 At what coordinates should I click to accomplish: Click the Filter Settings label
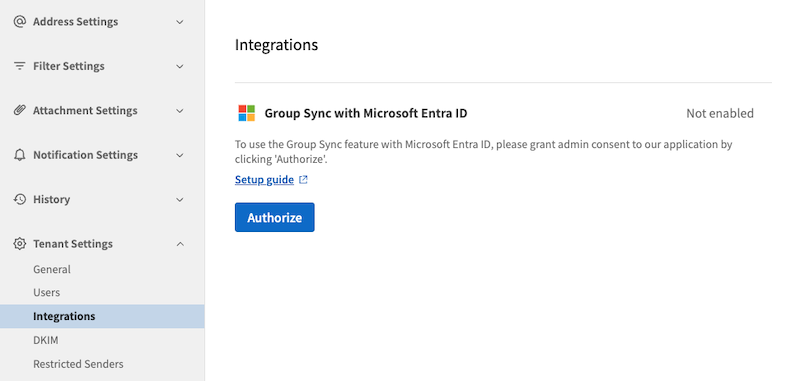click(x=69, y=66)
